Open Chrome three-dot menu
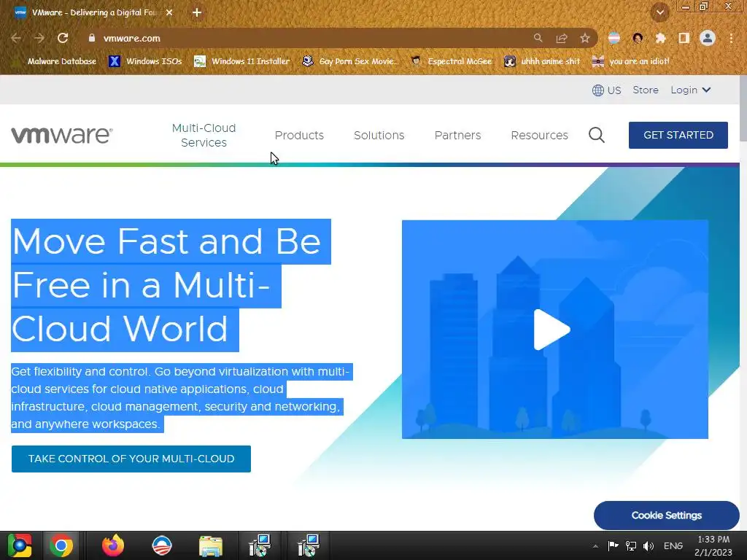 [x=731, y=38]
